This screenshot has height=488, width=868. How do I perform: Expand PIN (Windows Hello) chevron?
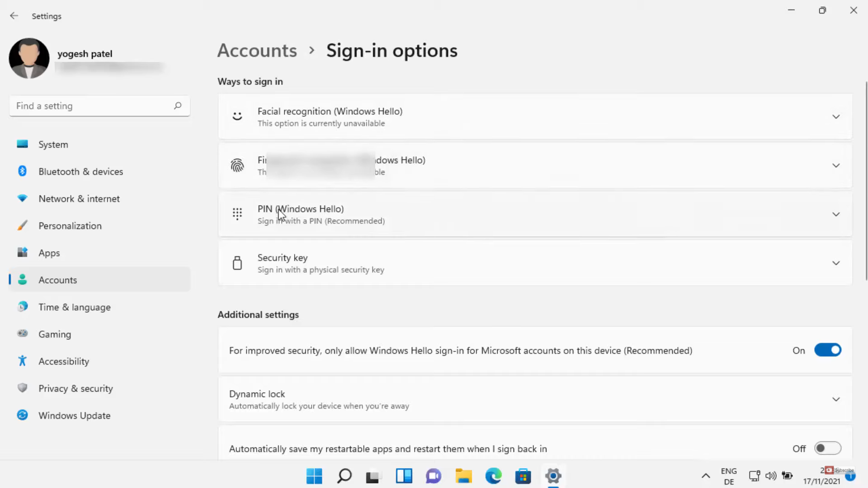(836, 214)
